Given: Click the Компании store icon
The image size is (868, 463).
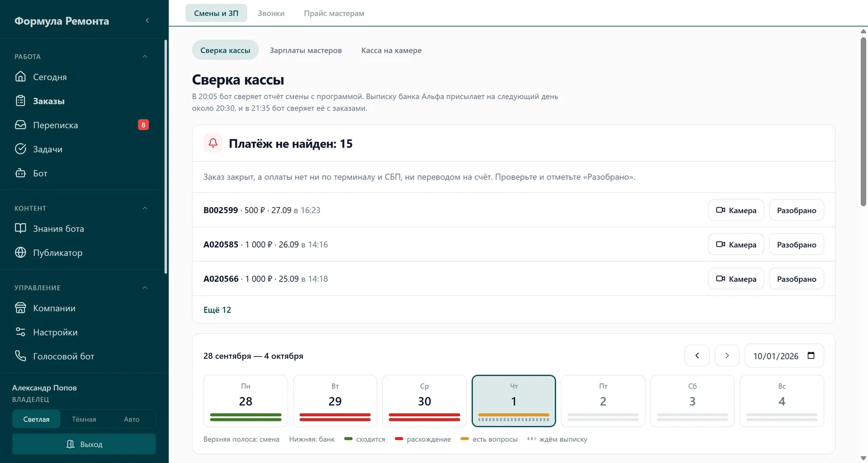Looking at the screenshot, I should [21, 308].
